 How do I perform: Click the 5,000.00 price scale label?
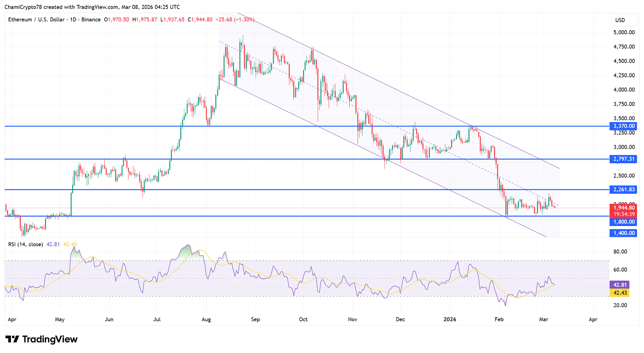623,32
